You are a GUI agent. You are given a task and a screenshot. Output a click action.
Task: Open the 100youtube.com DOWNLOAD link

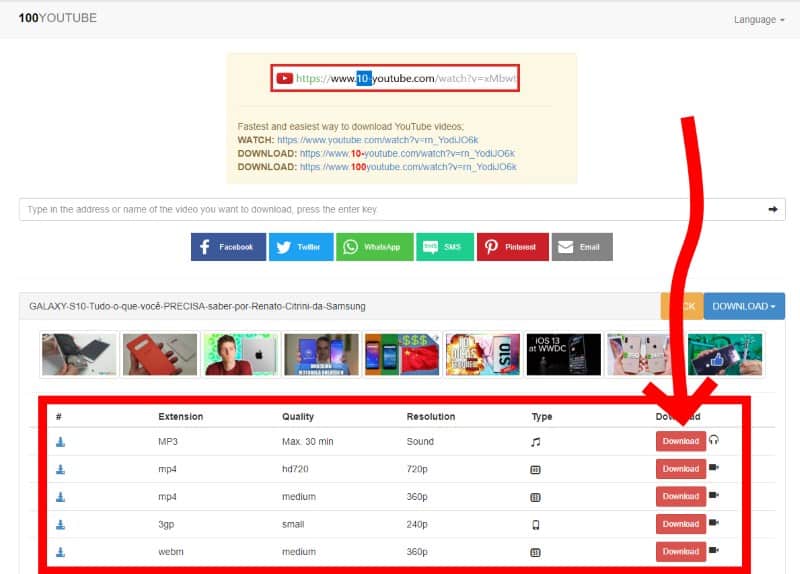[x=408, y=167]
